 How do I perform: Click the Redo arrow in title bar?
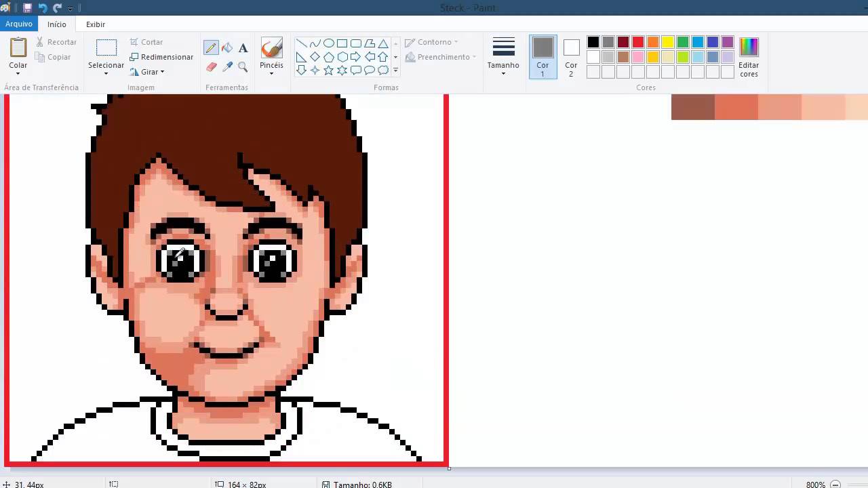tap(58, 8)
